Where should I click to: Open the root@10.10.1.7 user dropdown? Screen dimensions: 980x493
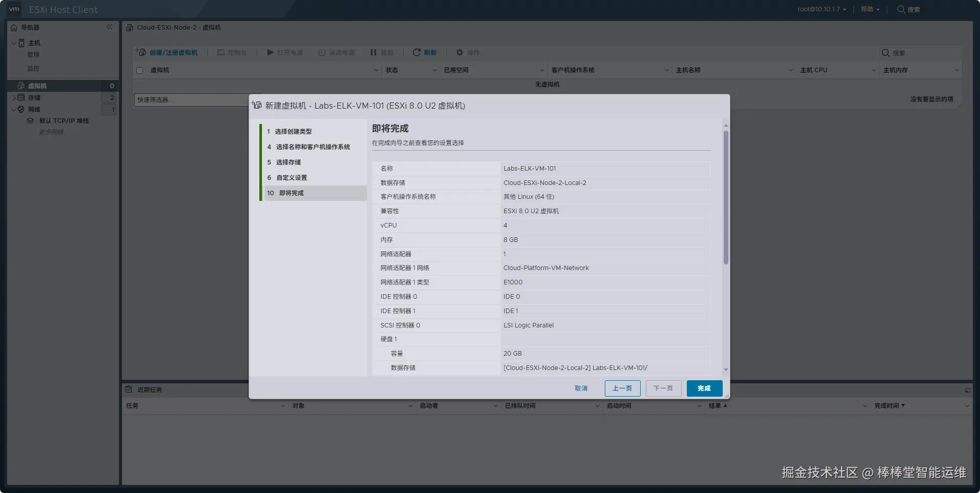822,9
